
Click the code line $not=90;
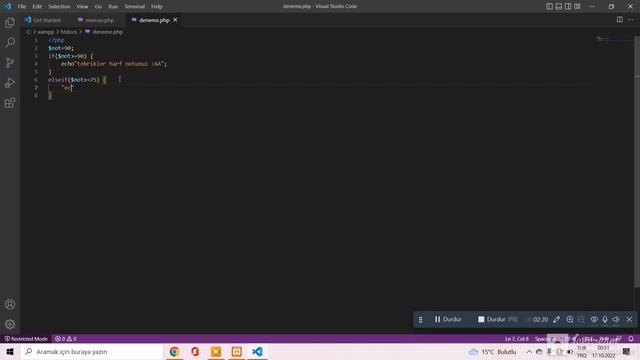[x=61, y=48]
